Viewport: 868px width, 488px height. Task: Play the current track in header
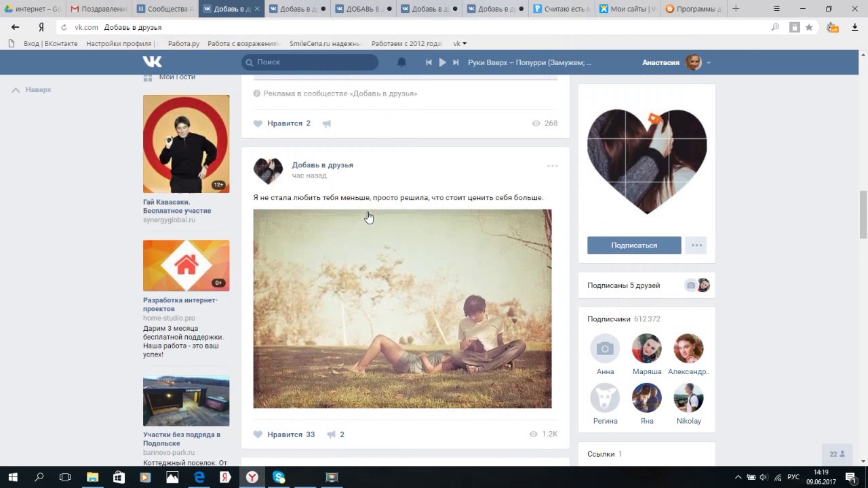pos(442,62)
